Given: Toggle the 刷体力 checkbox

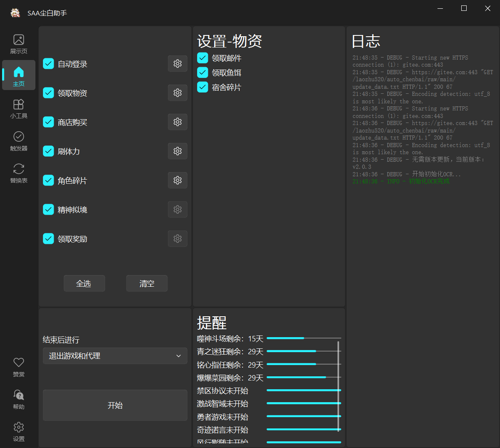Looking at the screenshot, I should [48, 151].
